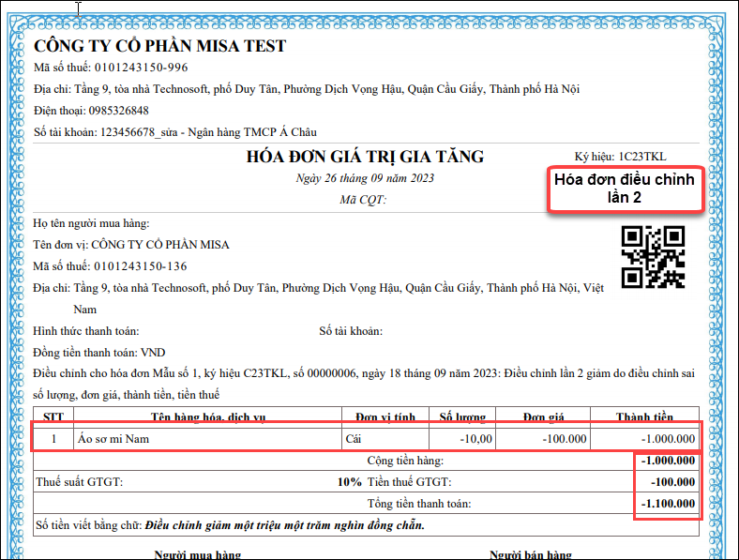739x560 pixels.
Task: Click the 'HÓA ĐƠN GIÁ TRỊ GIA TĂNG' title
Action: tap(365, 157)
